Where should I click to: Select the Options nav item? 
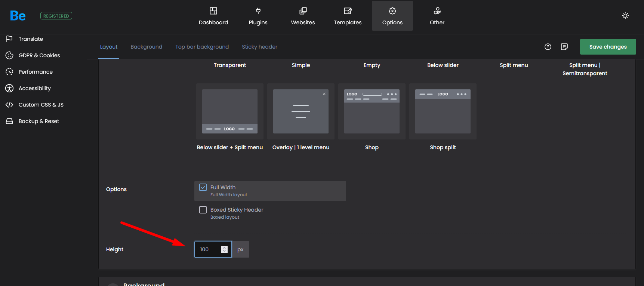pos(392,16)
